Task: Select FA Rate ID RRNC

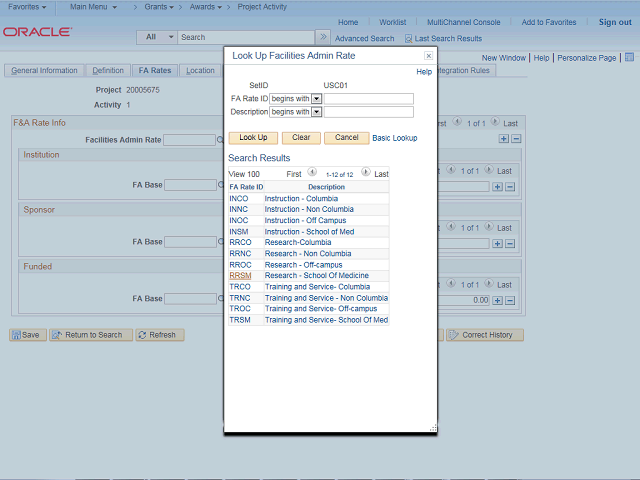Action: [240, 253]
